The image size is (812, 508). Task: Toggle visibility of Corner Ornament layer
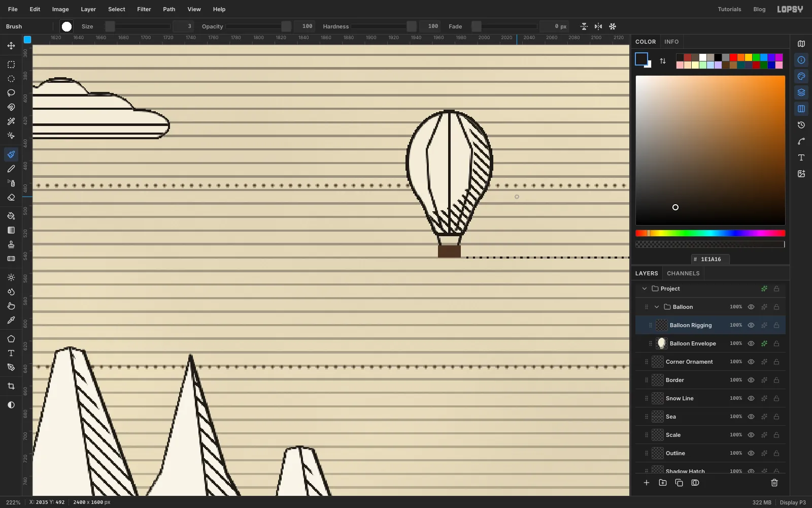(x=751, y=362)
